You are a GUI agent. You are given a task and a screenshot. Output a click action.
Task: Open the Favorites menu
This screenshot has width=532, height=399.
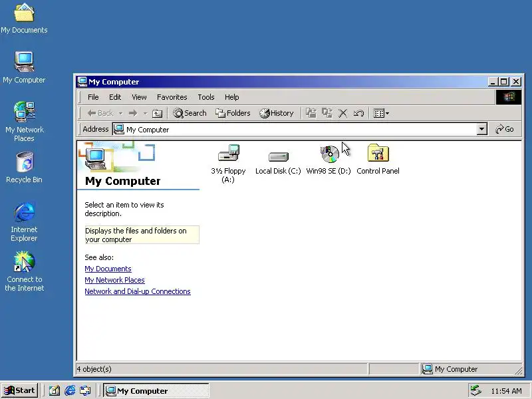[172, 97]
